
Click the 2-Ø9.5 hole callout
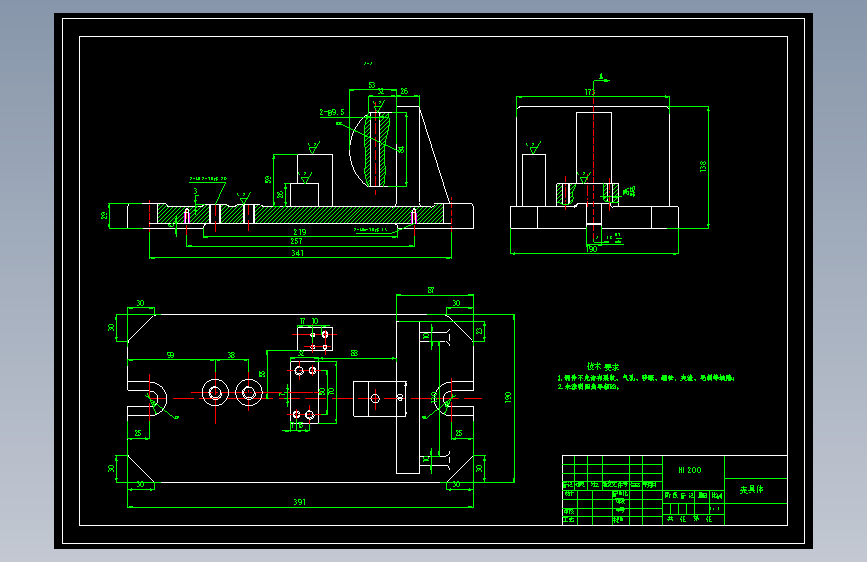click(x=332, y=112)
